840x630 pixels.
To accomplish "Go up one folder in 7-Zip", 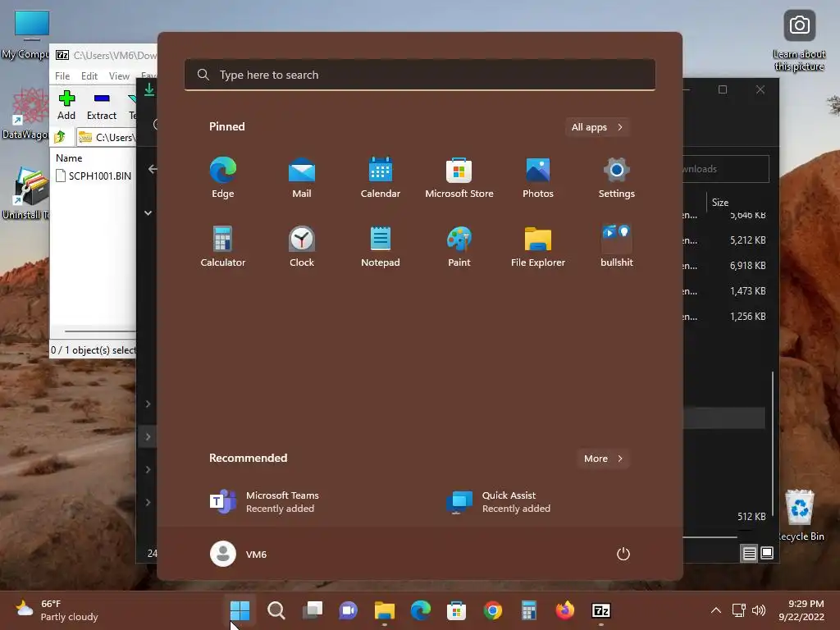I will tap(60, 137).
